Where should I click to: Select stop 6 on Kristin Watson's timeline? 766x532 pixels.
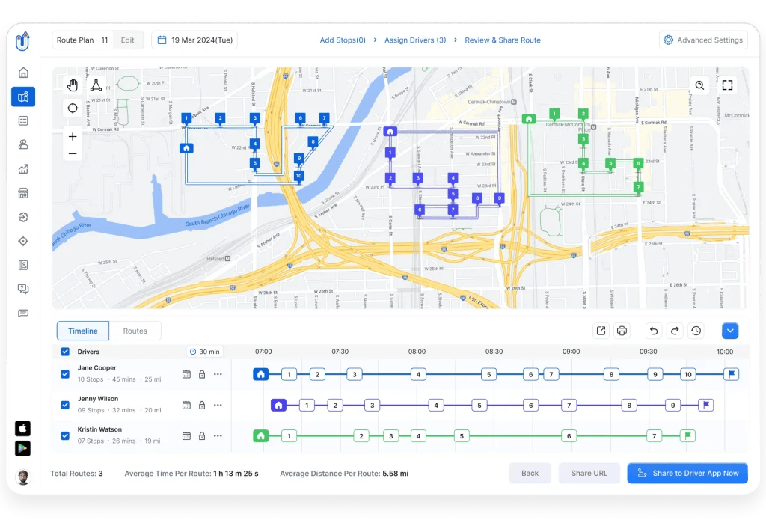click(x=569, y=435)
